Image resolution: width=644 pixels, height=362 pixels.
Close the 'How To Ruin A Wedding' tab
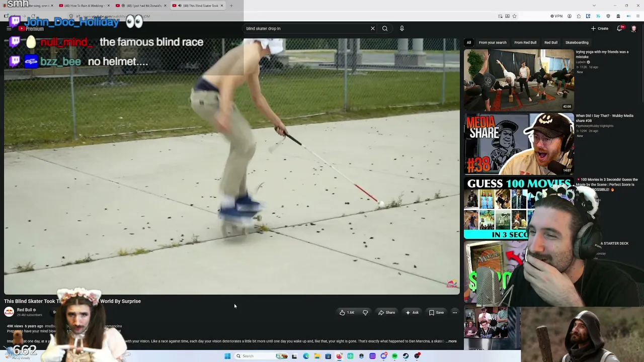pyautogui.click(x=109, y=6)
